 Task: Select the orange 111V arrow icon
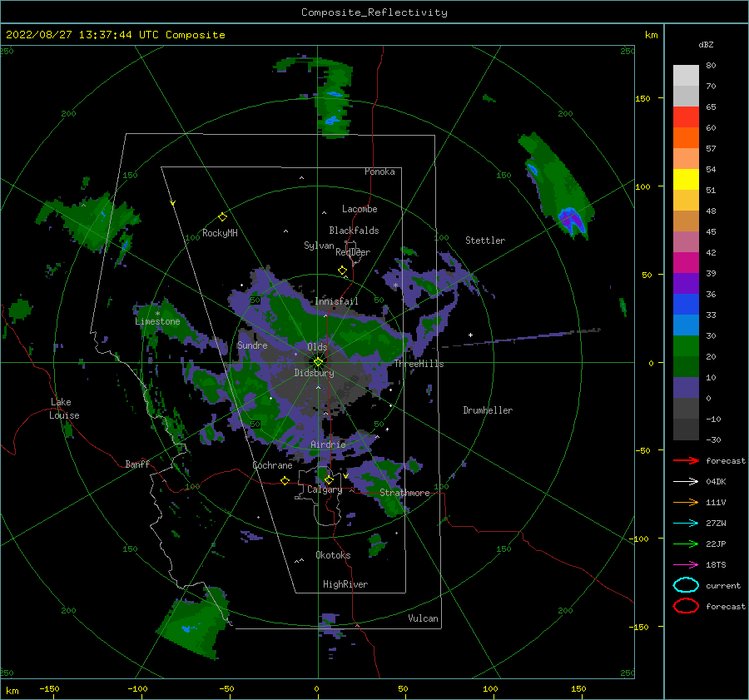[x=686, y=502]
